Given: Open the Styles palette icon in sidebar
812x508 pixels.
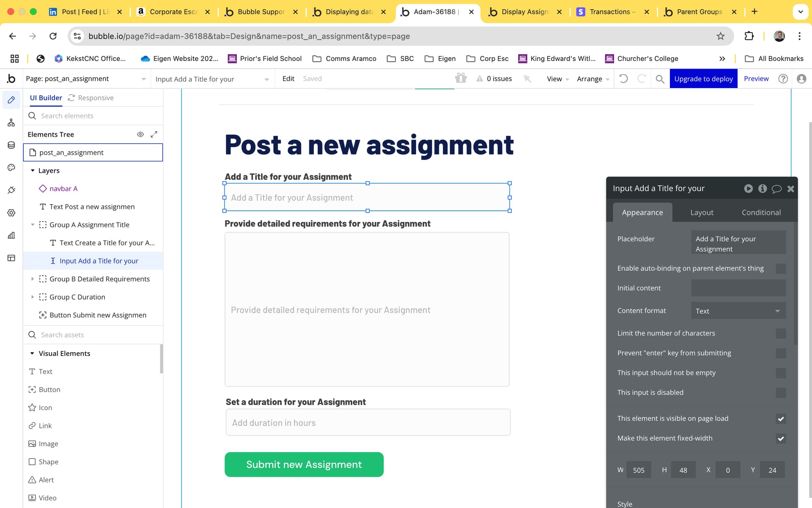Looking at the screenshot, I should click(x=11, y=168).
